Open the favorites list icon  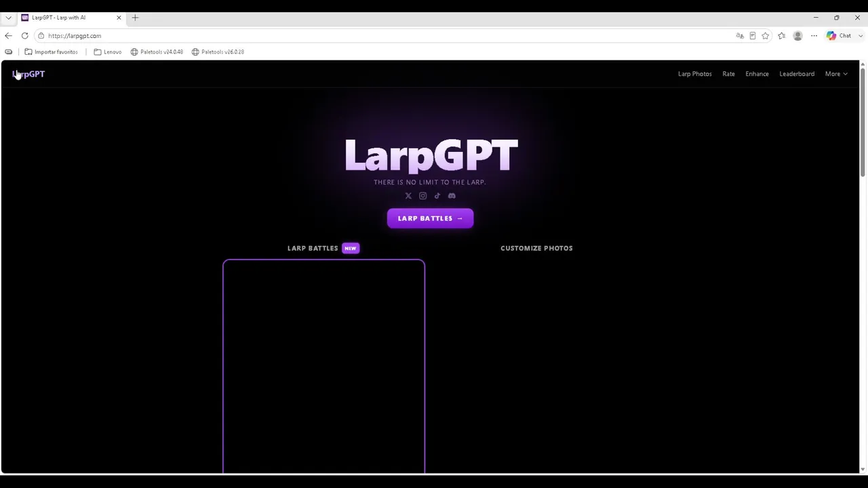click(782, 36)
